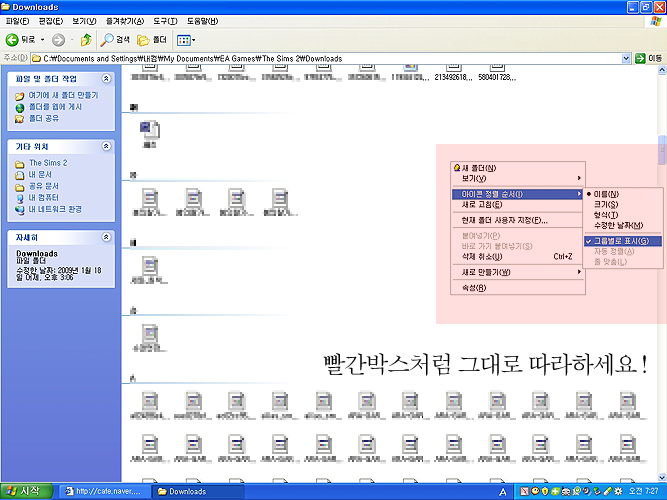The width and height of the screenshot is (667, 500).
Task: Open the 검색 search toolbar button
Action: point(115,40)
